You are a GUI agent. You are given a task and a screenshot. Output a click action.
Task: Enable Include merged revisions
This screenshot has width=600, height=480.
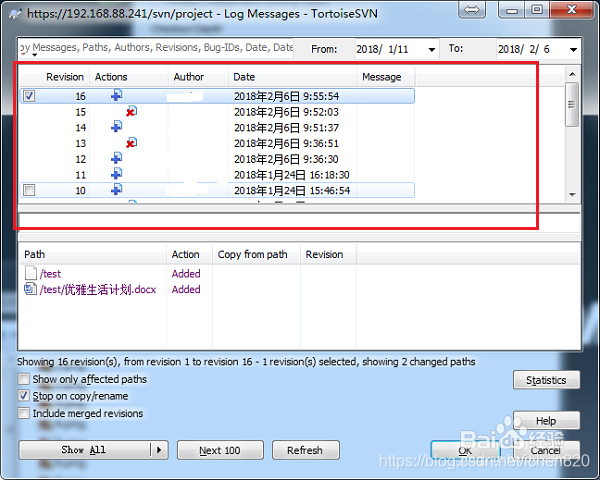click(24, 413)
